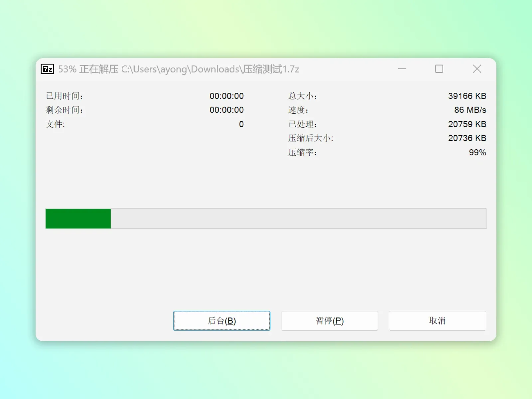Click processed value 20759 KB

467,124
